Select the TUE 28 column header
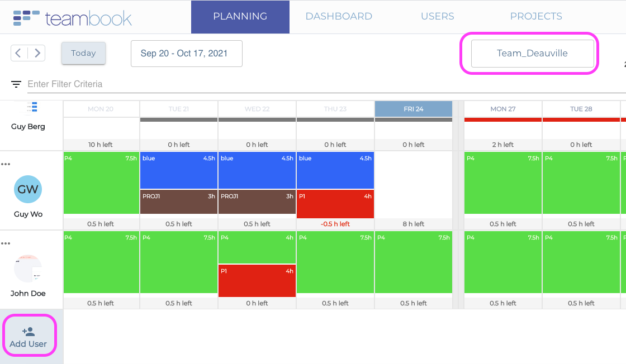The height and width of the screenshot is (364, 626). (x=581, y=109)
